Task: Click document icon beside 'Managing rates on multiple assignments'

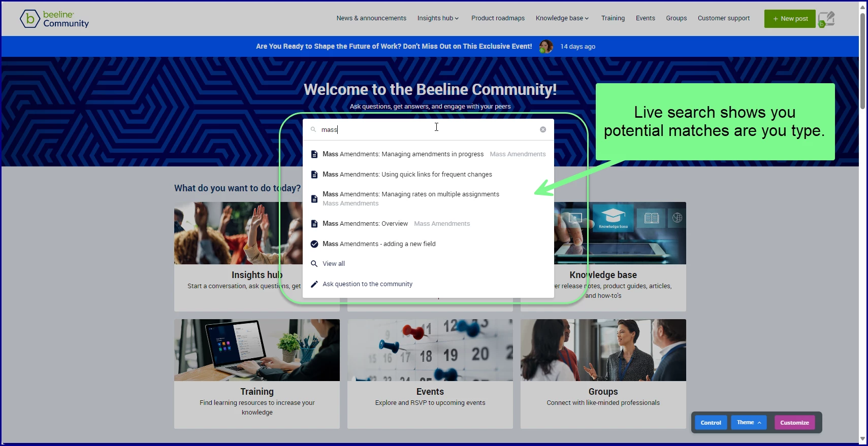Action: [x=314, y=199]
